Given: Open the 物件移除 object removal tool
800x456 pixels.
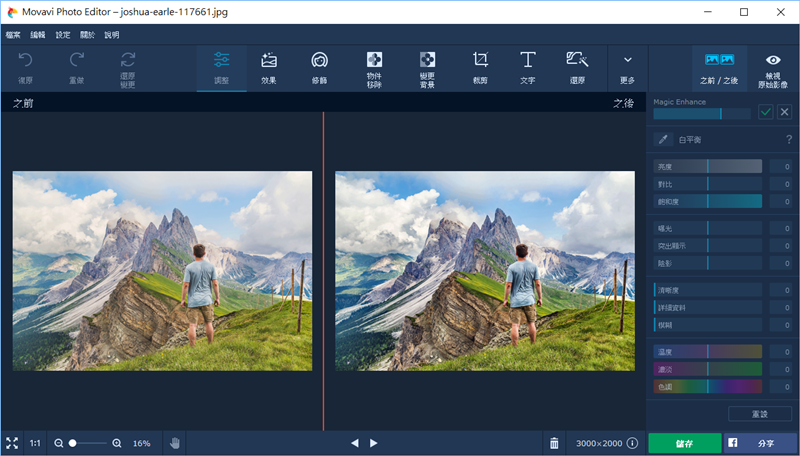Looking at the screenshot, I should pos(374,67).
